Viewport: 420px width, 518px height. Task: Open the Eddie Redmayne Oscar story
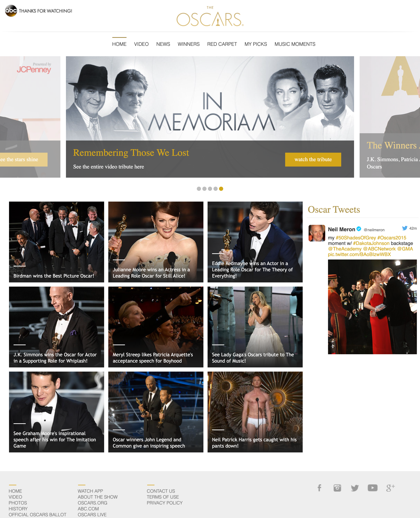255,242
